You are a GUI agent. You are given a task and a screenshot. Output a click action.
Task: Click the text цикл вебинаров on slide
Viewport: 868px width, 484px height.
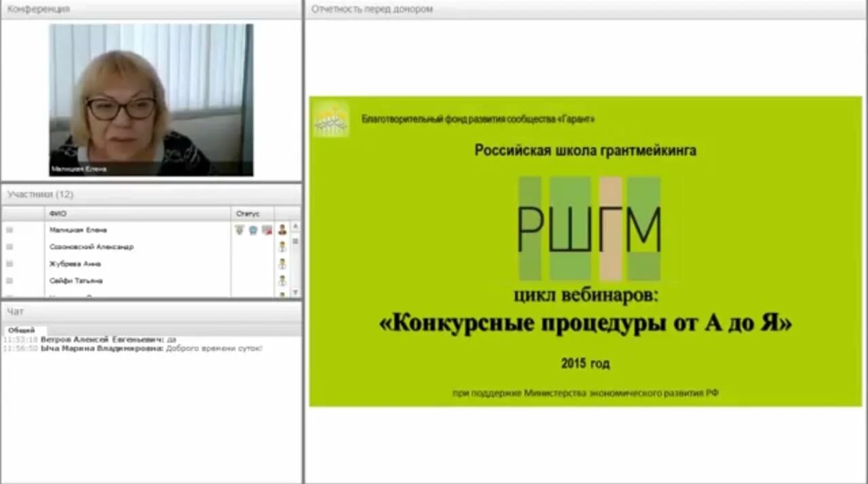pos(585,296)
